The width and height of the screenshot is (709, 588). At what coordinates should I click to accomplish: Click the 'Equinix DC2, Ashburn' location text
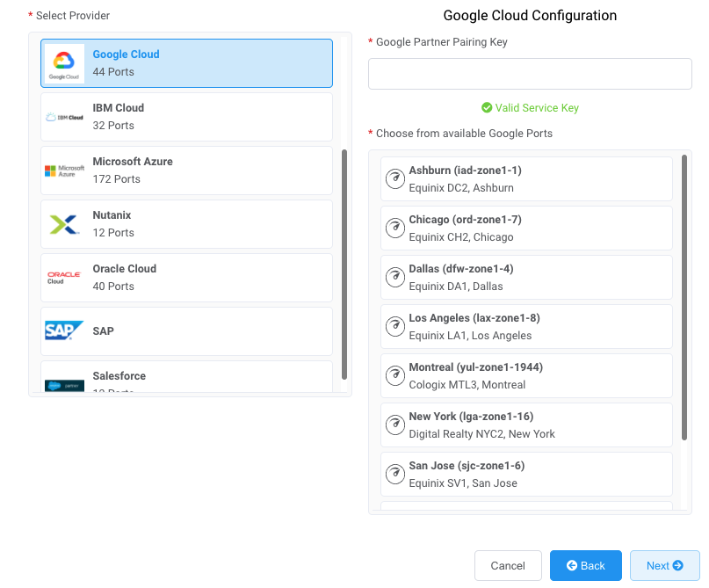[461, 188]
